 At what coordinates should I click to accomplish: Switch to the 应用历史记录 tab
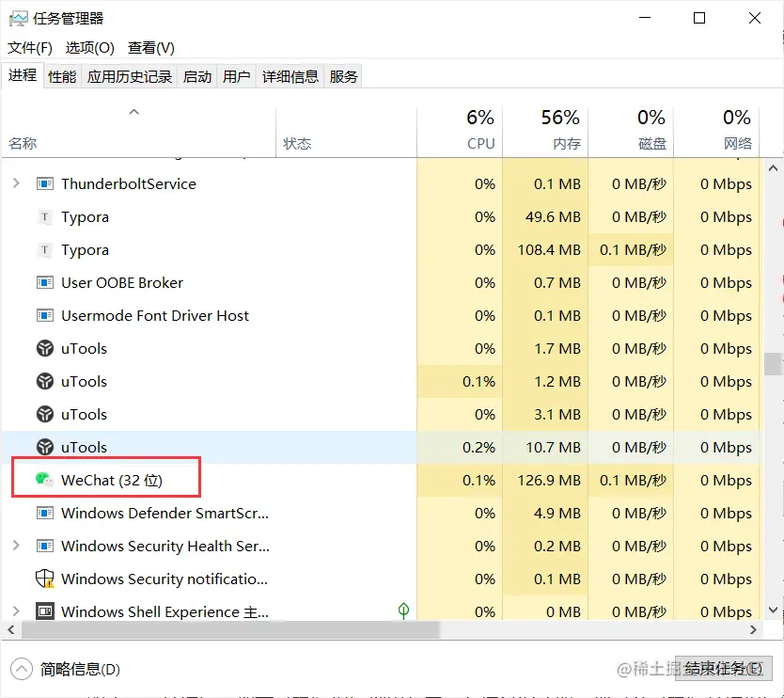[130, 76]
